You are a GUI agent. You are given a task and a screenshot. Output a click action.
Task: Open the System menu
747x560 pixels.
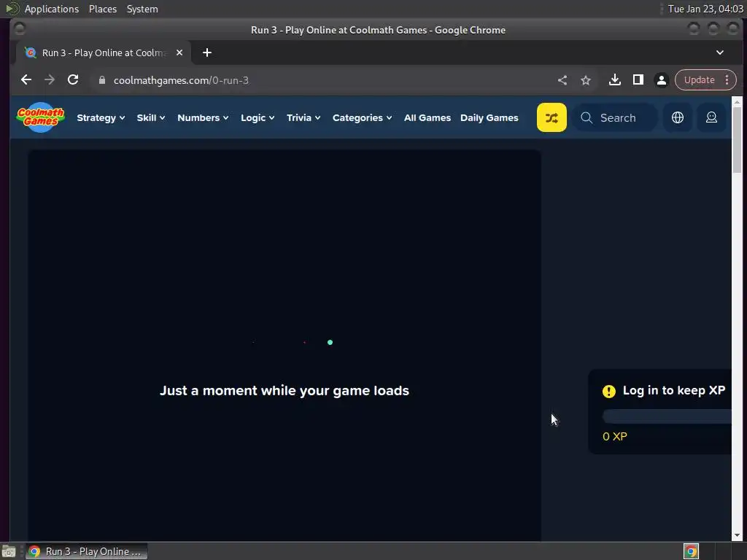(x=142, y=9)
